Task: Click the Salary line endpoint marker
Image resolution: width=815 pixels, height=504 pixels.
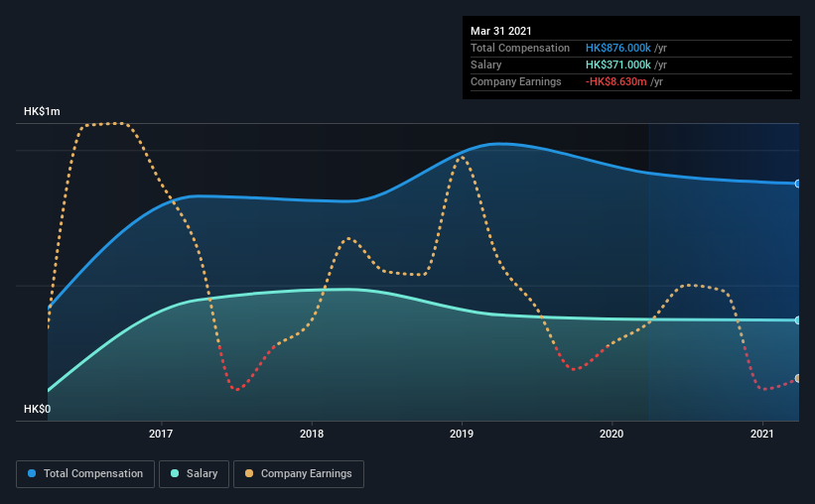Action: point(798,320)
